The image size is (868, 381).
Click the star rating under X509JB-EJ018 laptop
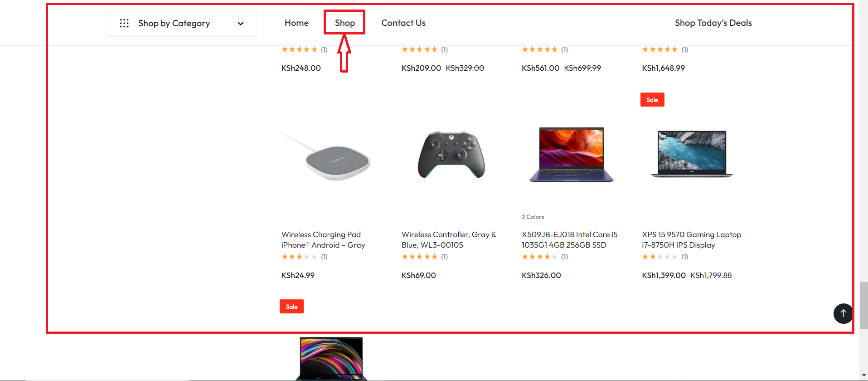click(x=539, y=256)
